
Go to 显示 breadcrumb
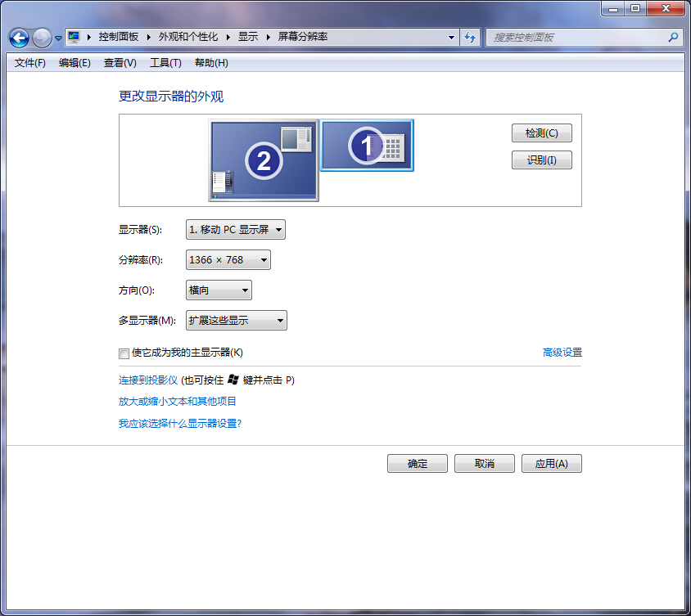pos(248,37)
